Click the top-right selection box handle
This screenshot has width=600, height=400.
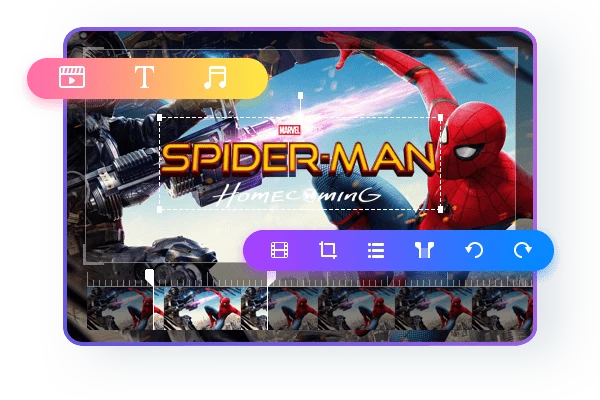pos(440,117)
